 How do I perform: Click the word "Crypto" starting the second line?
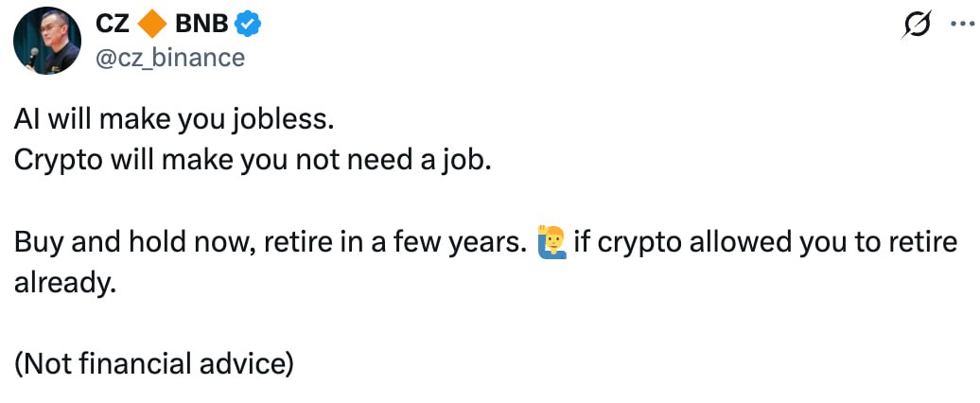(57, 159)
